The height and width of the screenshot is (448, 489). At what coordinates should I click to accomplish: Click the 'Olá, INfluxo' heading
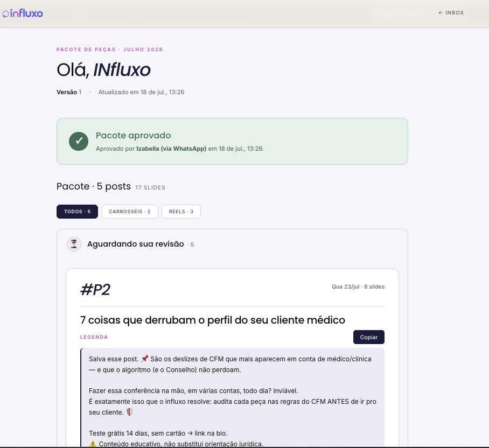coord(103,69)
